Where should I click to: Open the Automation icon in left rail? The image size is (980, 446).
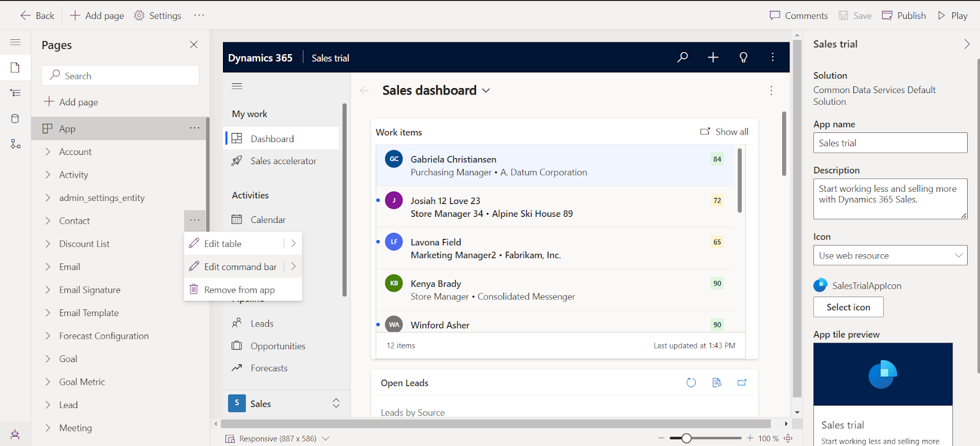pyautogui.click(x=15, y=144)
